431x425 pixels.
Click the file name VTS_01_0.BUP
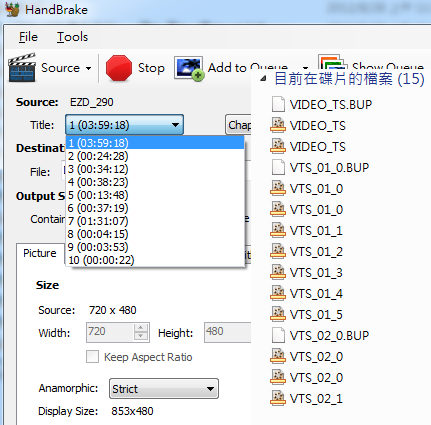(x=329, y=168)
